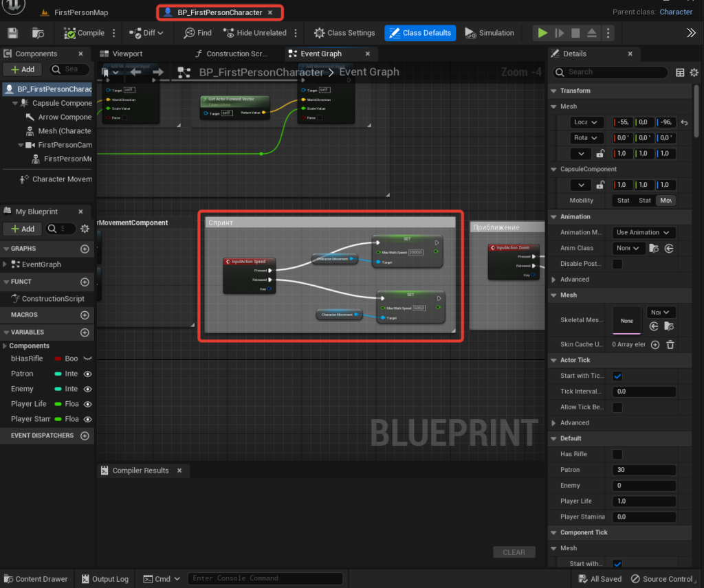Click the Save blueprint icon
The image size is (704, 588).
click(x=12, y=33)
